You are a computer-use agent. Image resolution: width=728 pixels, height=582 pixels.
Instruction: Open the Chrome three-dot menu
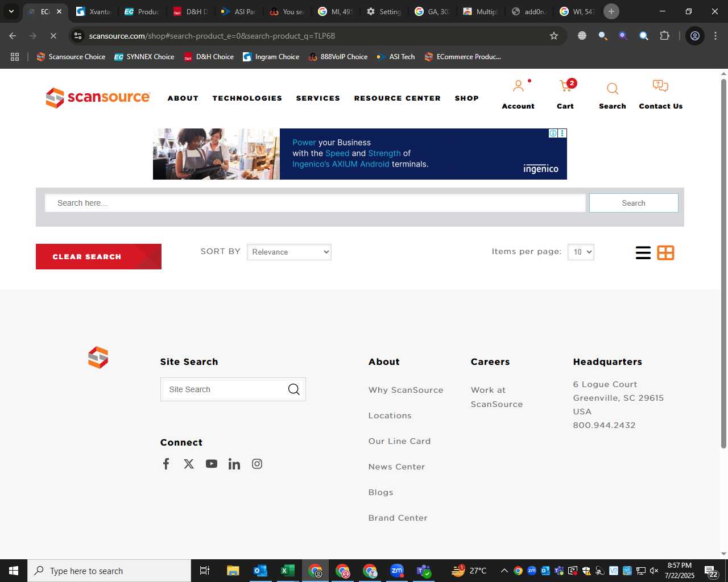pos(715,36)
